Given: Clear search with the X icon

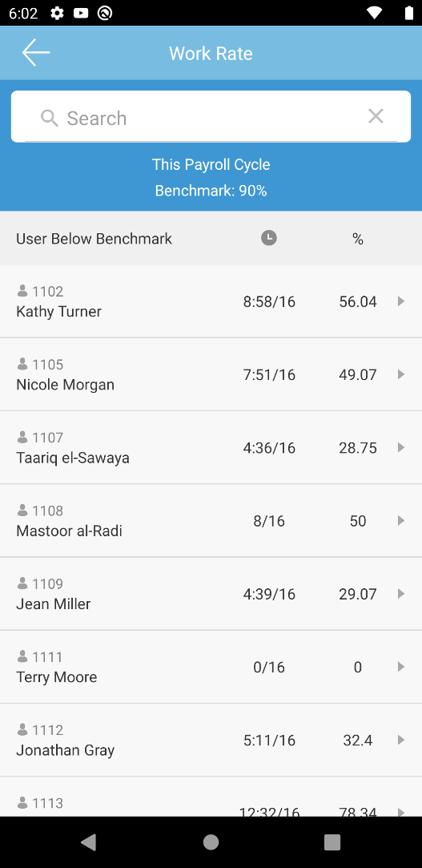Looking at the screenshot, I should pos(376,116).
